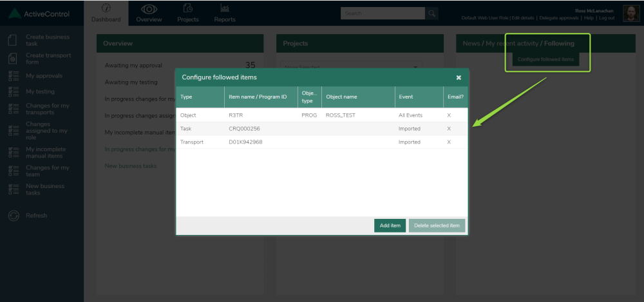The width and height of the screenshot is (644, 302).
Task: Open Awaiting my approval row
Action: coord(180,65)
